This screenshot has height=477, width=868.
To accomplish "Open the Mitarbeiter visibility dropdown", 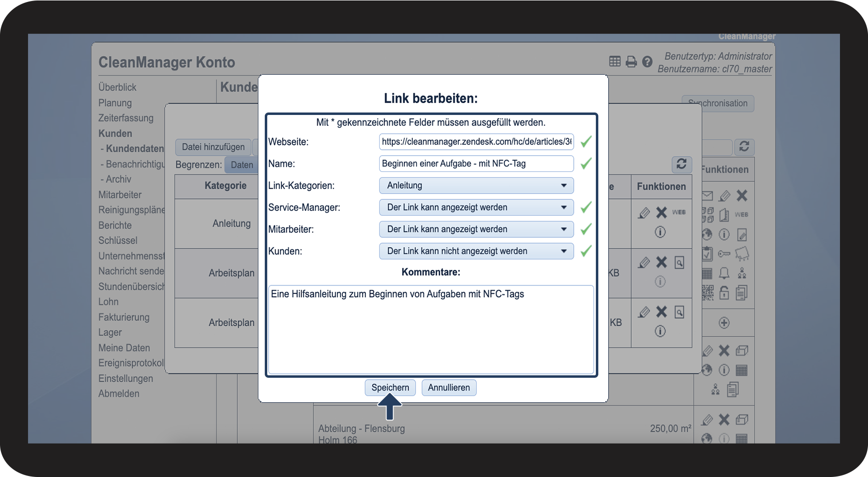I will (476, 229).
